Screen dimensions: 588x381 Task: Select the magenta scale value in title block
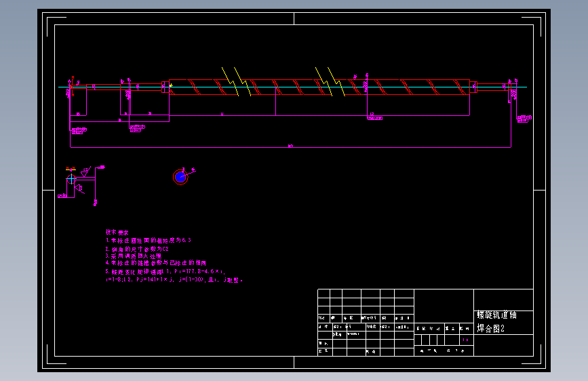point(465,340)
